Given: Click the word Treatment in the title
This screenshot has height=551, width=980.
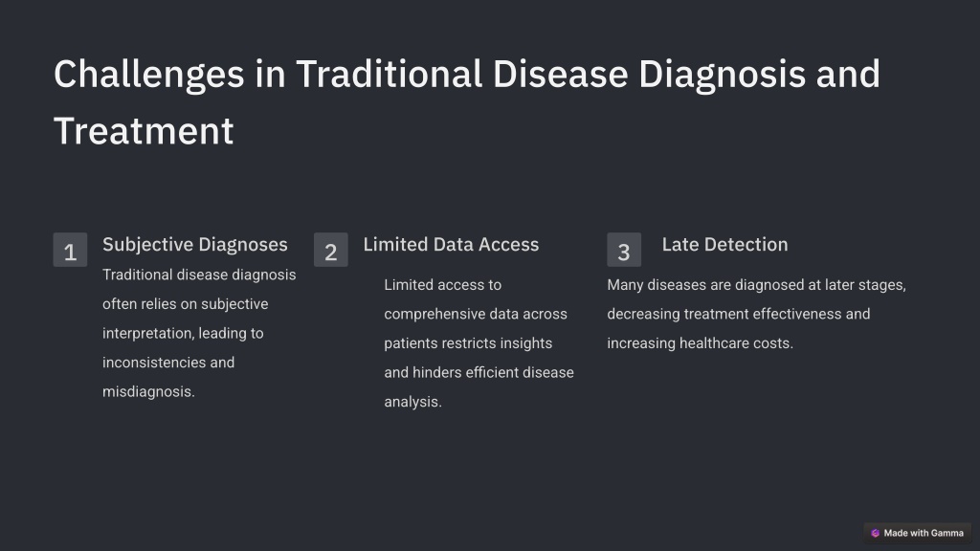Looking at the screenshot, I should click(x=144, y=131).
